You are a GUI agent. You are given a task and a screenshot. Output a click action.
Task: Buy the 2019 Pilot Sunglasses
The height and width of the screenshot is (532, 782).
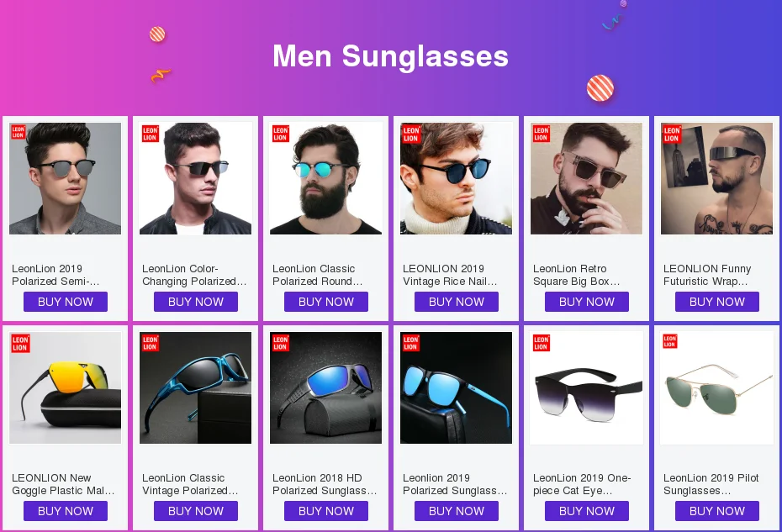pos(717,511)
